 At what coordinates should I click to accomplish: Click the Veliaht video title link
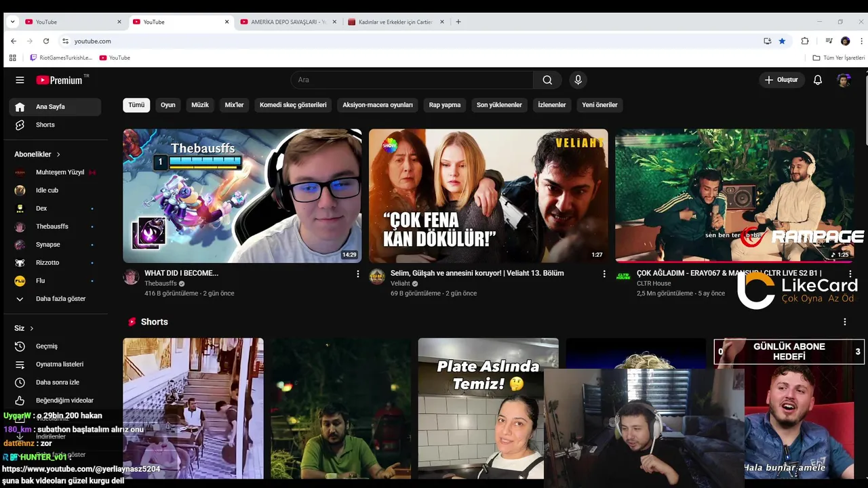click(x=477, y=273)
